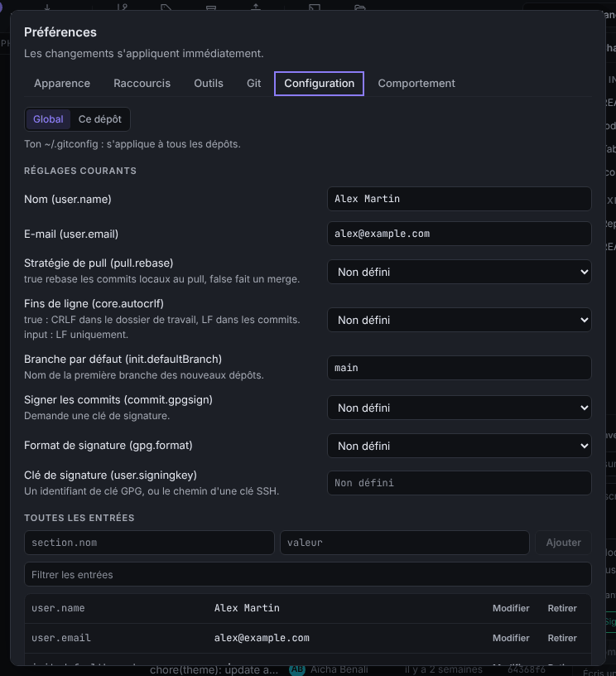The width and height of the screenshot is (616, 676).
Task: Click alex@example.com value in entries list
Action: tap(262, 638)
